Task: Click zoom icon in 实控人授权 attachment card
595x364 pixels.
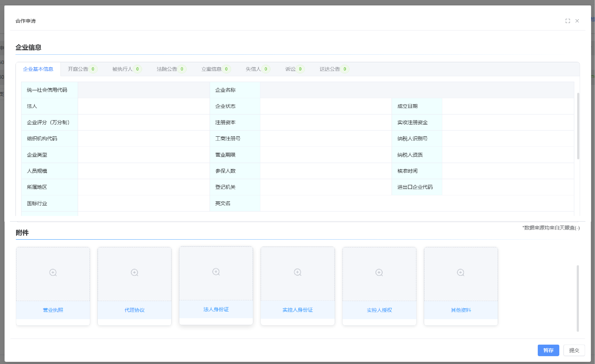Action: pyautogui.click(x=379, y=273)
